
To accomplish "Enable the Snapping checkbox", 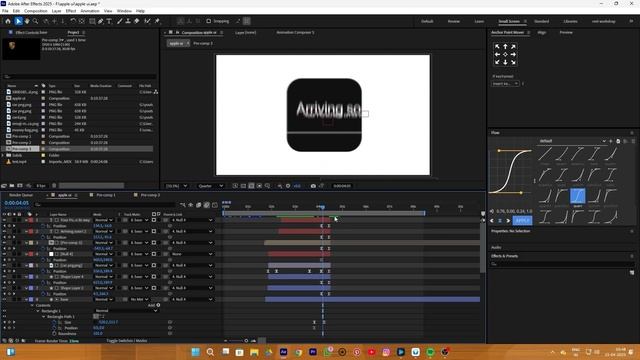I will point(209,21).
